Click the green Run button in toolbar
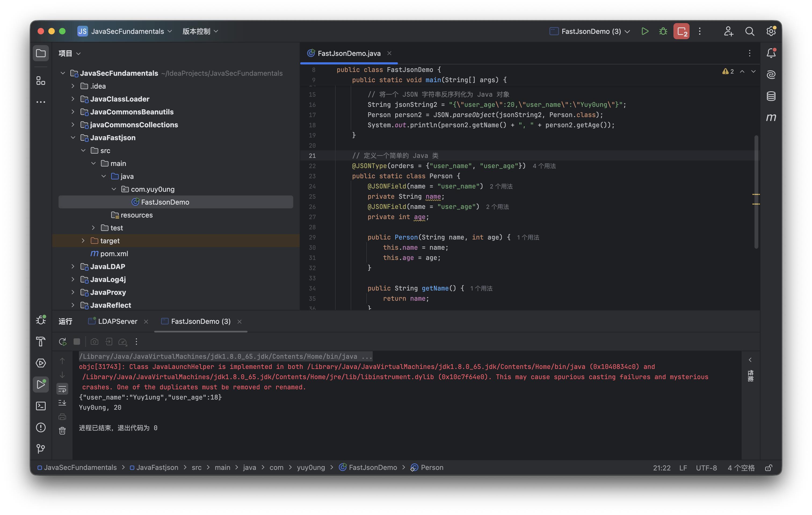Screen dimensions: 812x515 644,31
